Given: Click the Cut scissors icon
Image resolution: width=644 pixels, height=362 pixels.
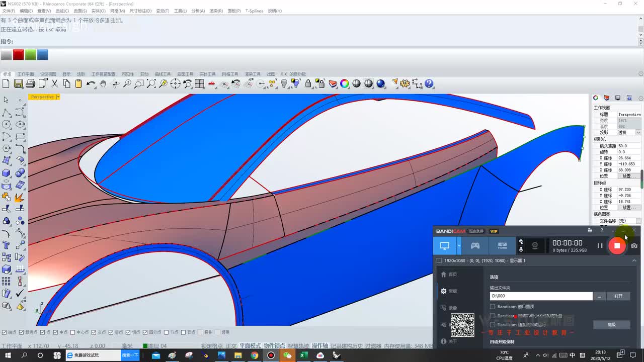Looking at the screenshot, I should [55, 84].
